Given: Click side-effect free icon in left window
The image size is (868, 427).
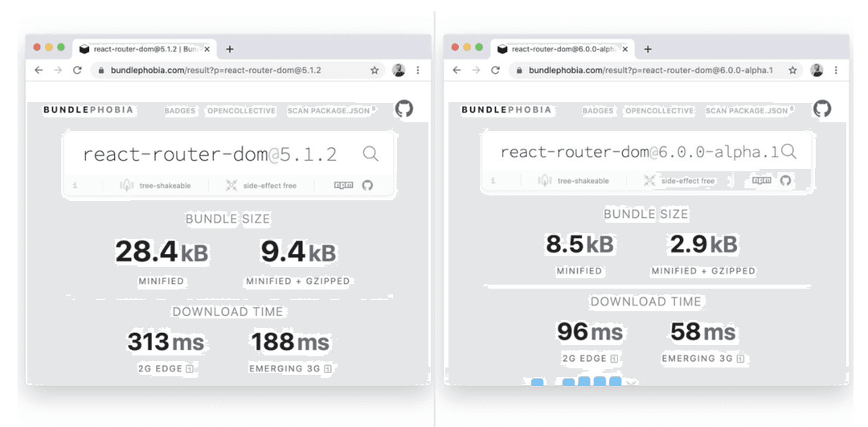Looking at the screenshot, I should [x=231, y=186].
